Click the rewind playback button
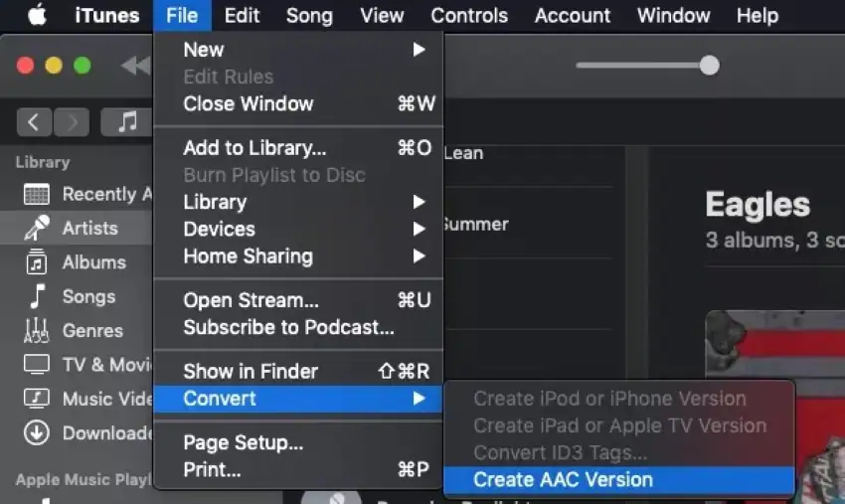The height and width of the screenshot is (504, 845). point(136,66)
